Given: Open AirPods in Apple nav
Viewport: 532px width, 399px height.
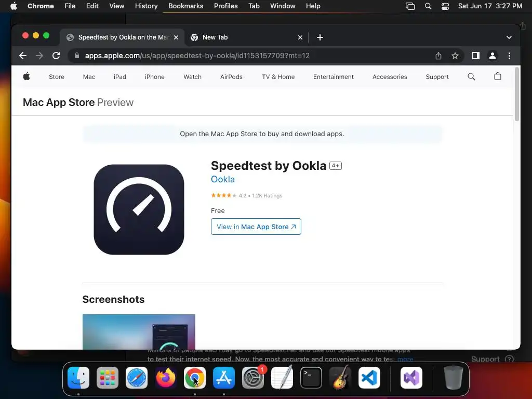Looking at the screenshot, I should (x=231, y=77).
